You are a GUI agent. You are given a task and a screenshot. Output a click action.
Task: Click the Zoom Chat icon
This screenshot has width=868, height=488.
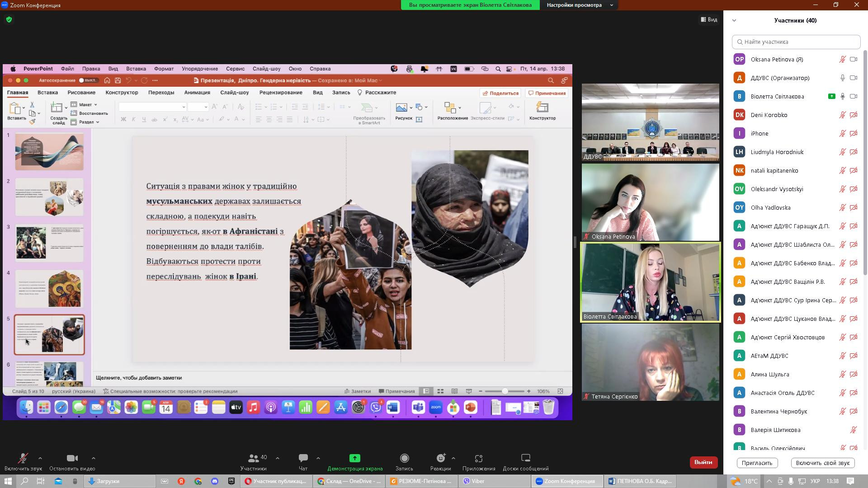pyautogui.click(x=303, y=458)
